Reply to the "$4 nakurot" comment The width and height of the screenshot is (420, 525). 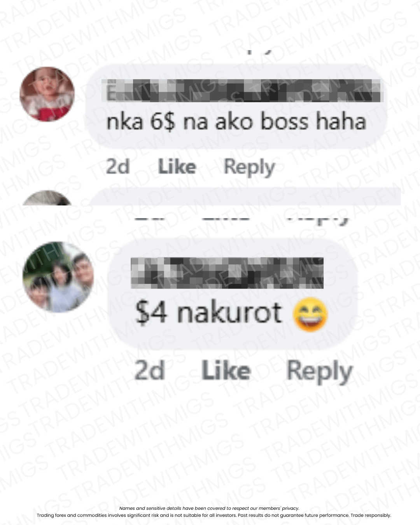click(319, 372)
